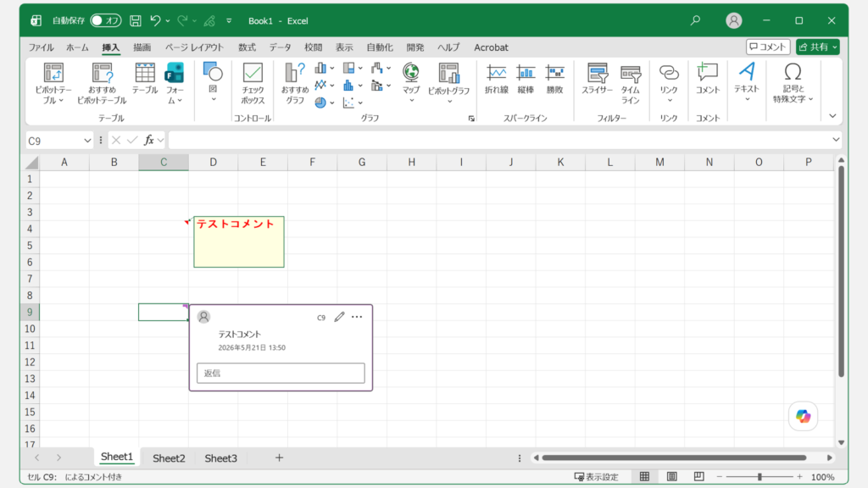This screenshot has width=868, height=488.
Task: Click the PivotChart icon
Action: (x=448, y=73)
